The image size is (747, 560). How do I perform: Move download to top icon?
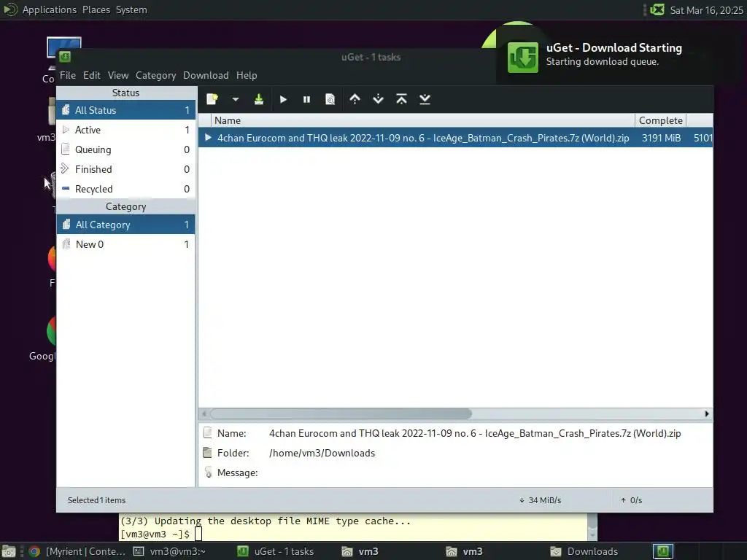[x=402, y=99]
